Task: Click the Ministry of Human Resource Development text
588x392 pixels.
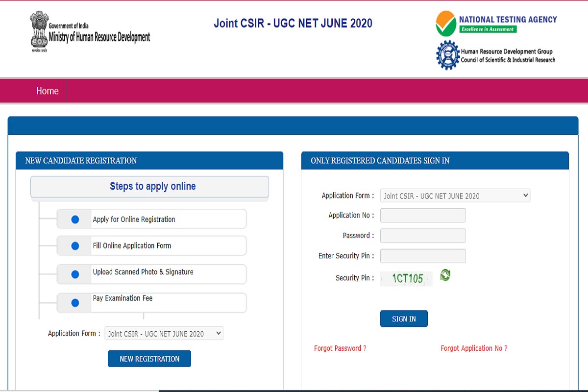Action: 99,37
